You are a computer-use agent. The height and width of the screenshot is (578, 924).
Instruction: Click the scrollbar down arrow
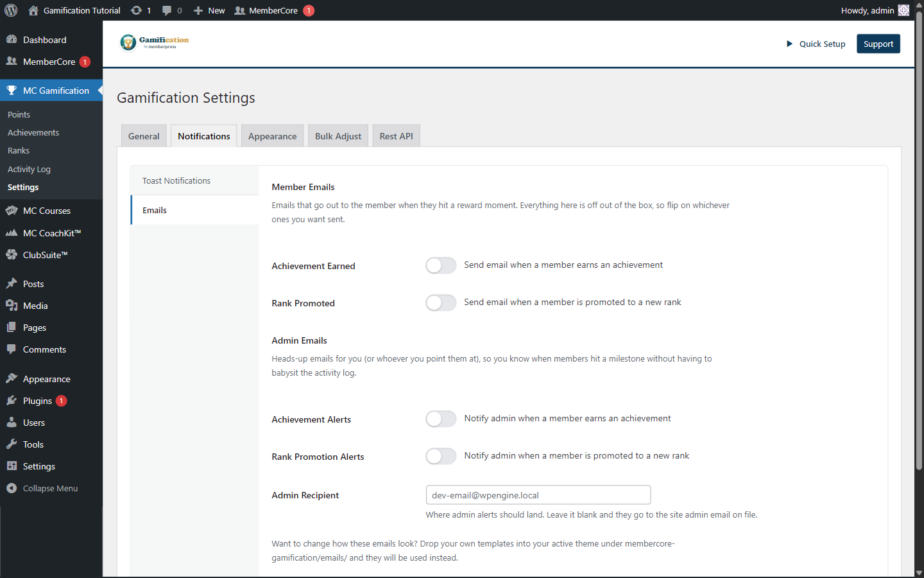point(919,573)
